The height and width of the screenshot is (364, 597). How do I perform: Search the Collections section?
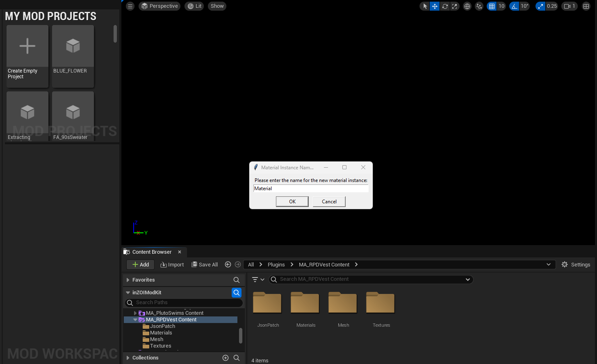click(x=237, y=358)
